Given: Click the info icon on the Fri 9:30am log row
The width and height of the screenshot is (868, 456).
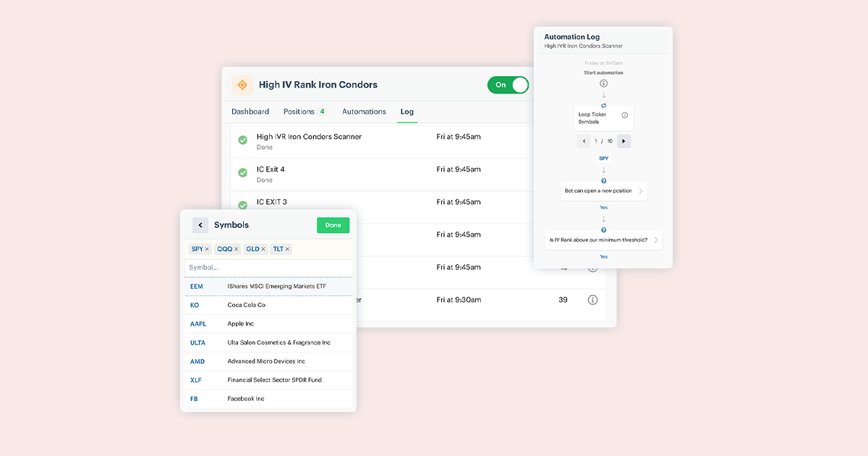Looking at the screenshot, I should (x=592, y=299).
